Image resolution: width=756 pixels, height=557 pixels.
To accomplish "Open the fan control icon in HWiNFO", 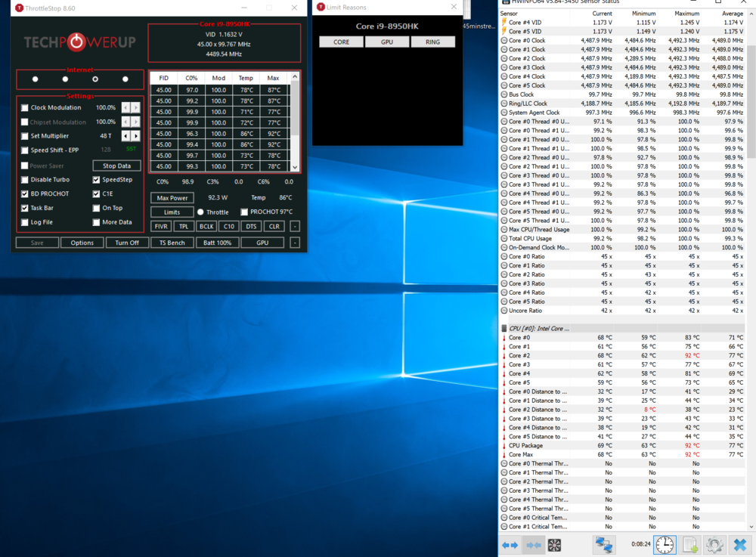I will click(x=554, y=544).
